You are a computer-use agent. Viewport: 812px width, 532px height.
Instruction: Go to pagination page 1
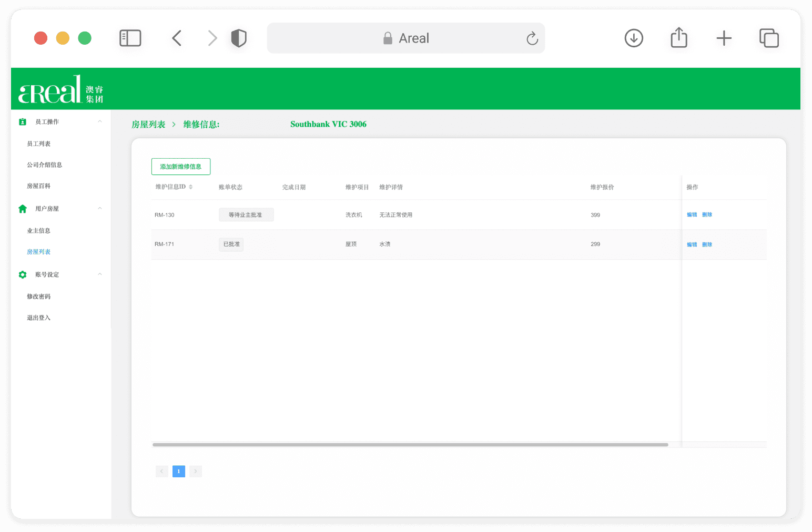tap(179, 471)
